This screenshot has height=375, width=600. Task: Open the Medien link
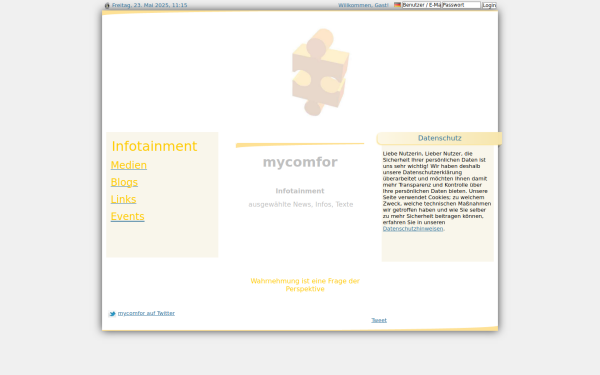pos(129,165)
